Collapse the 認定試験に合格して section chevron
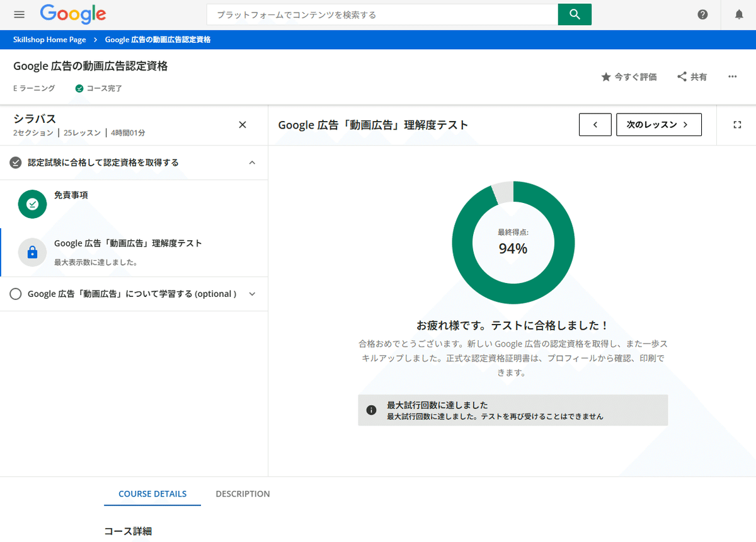This screenshot has width=756, height=542. coord(252,163)
